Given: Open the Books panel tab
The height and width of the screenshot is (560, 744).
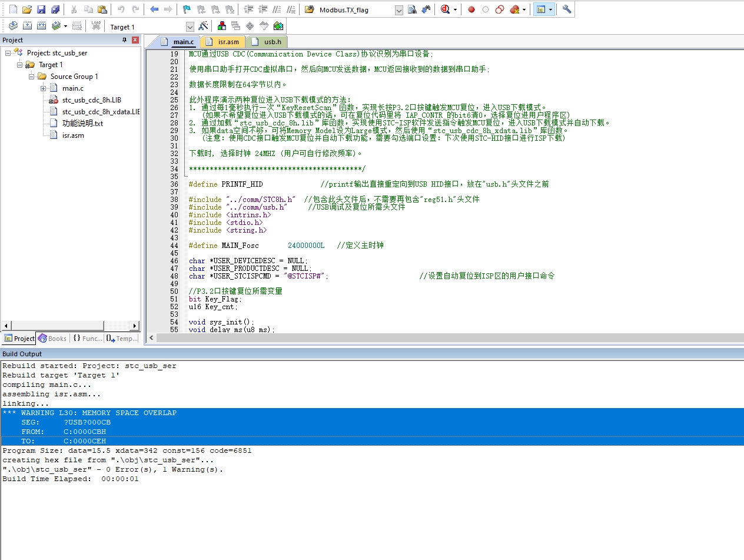Looking at the screenshot, I should pos(52,339).
